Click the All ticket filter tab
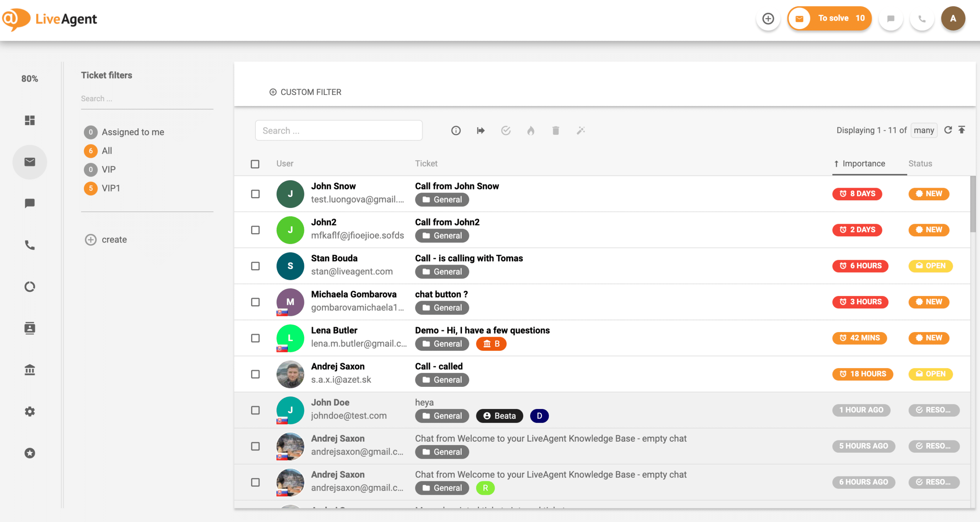This screenshot has height=522, width=980. tap(107, 151)
